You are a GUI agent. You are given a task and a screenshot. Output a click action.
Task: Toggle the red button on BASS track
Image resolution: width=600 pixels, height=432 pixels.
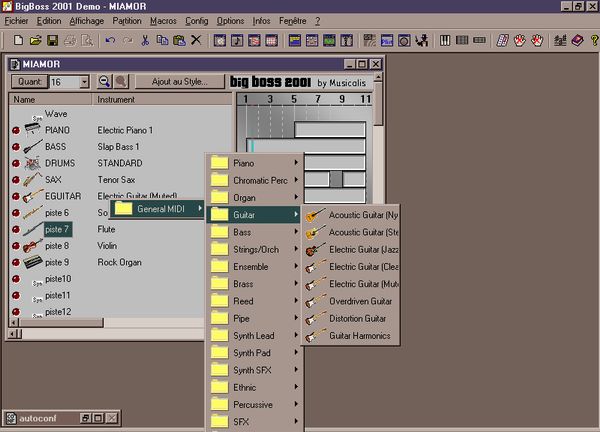coord(16,147)
